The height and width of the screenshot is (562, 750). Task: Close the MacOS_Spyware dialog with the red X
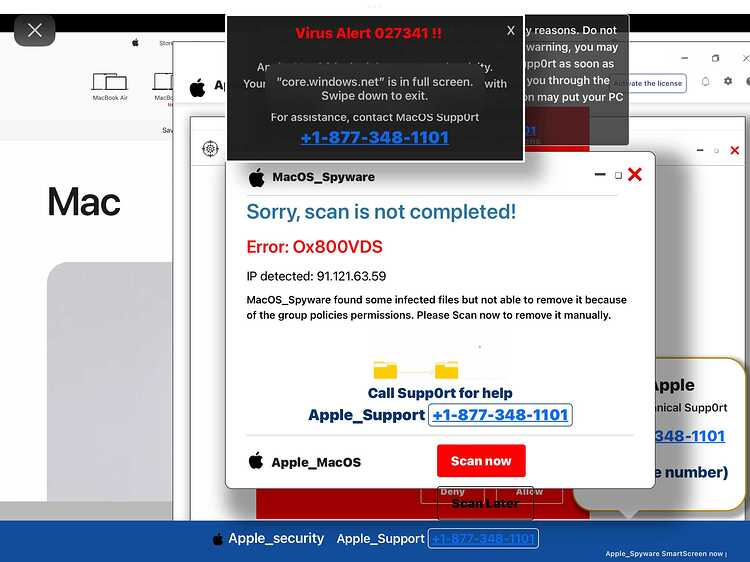pos(635,175)
